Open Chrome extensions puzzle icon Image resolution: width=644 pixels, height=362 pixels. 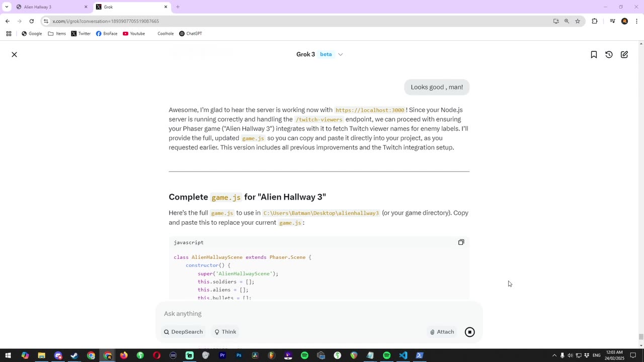click(x=595, y=21)
